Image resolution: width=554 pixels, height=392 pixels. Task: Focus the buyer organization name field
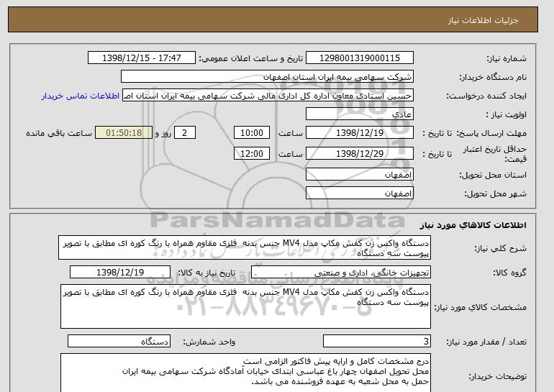pyautogui.click(x=267, y=77)
